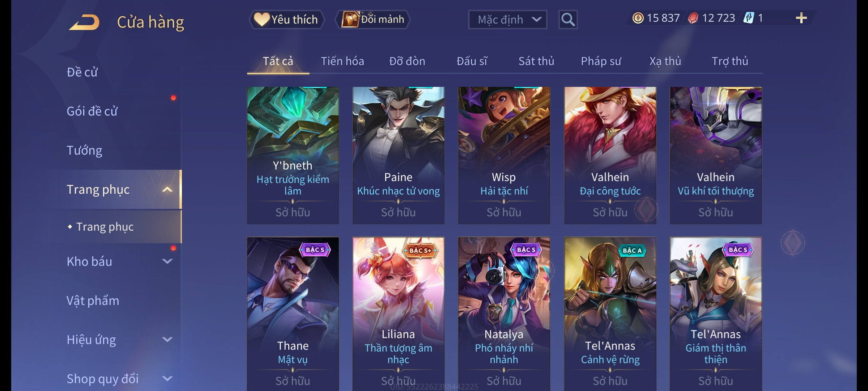Switch to the Sát thủ tab
Viewport: 868px width, 391px height.
536,61
